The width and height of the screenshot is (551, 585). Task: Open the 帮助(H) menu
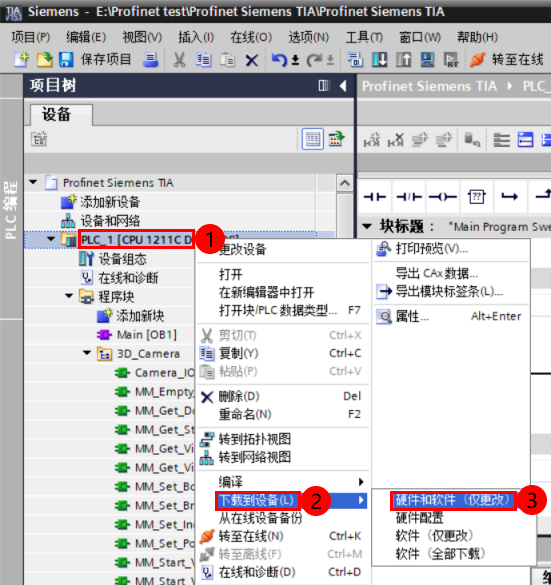(x=477, y=37)
